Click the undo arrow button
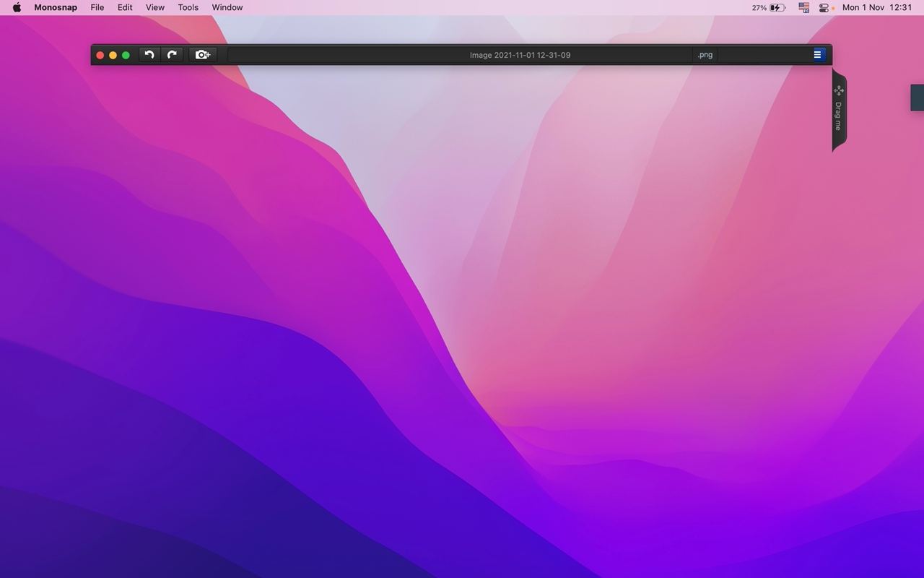The width and height of the screenshot is (924, 578). (x=149, y=55)
